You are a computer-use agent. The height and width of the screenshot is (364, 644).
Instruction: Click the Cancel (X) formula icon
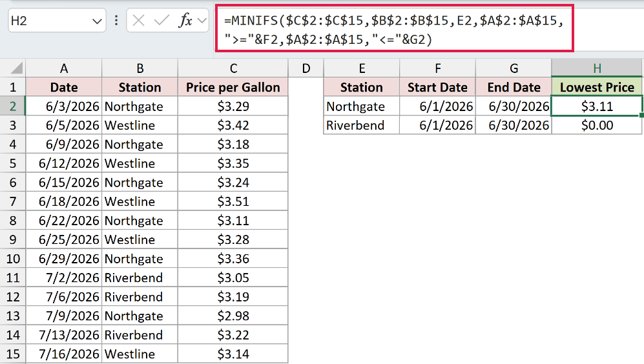click(x=138, y=20)
